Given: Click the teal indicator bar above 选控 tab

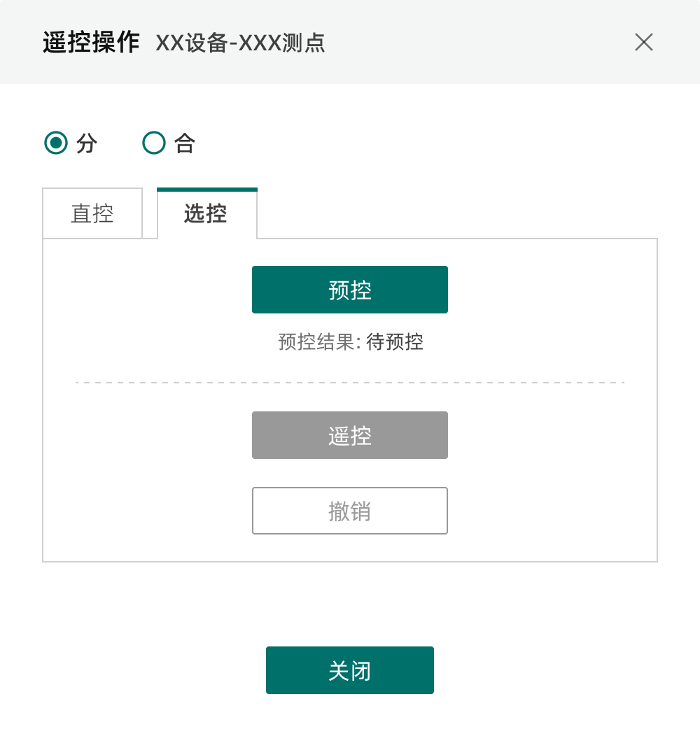Looking at the screenshot, I should 207,189.
